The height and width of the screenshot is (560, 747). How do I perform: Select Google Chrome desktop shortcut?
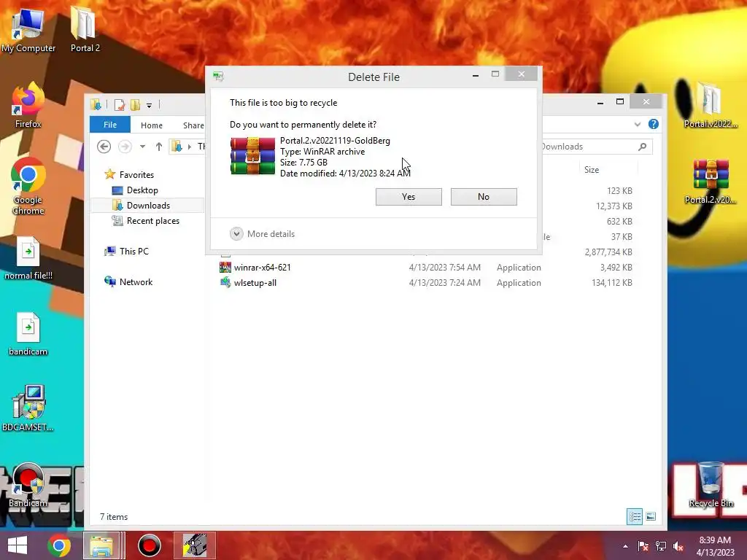point(28,186)
